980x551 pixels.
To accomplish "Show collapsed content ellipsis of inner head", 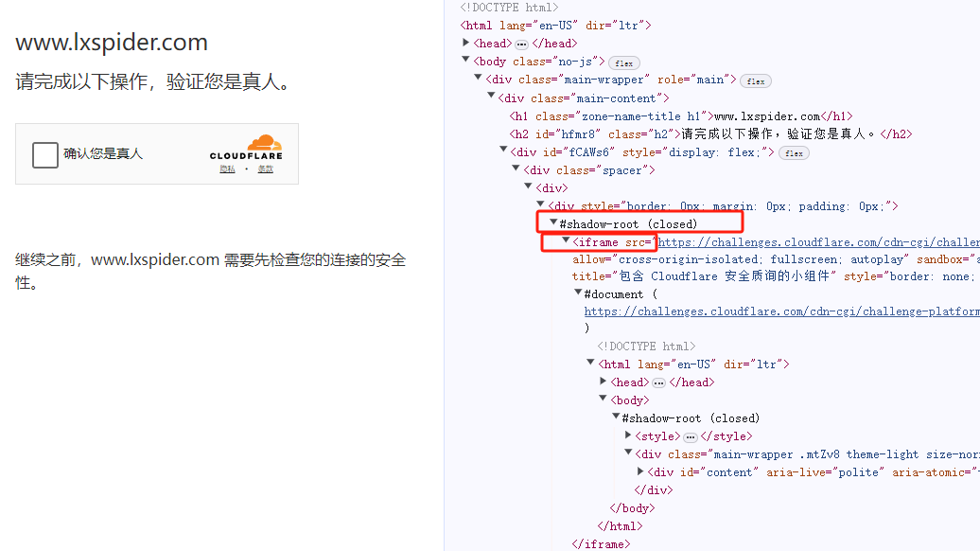I will 658,382.
